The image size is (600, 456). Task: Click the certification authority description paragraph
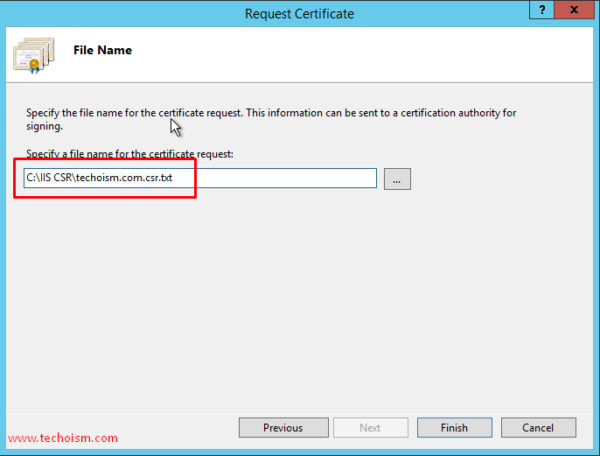pos(270,113)
